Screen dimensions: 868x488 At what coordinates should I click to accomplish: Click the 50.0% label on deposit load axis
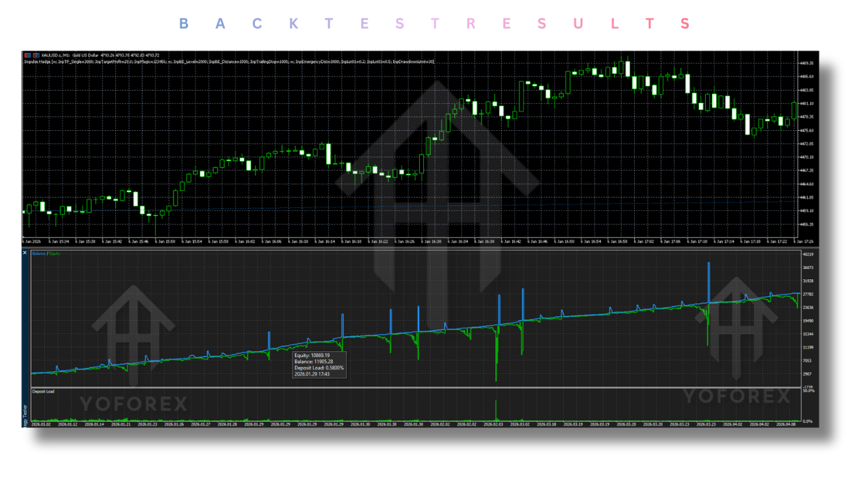click(808, 392)
